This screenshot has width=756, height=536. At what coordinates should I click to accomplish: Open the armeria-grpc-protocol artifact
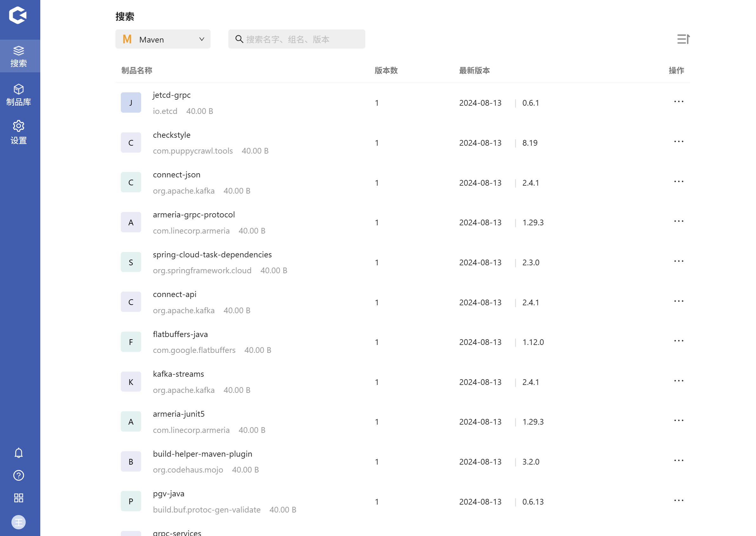point(194,215)
